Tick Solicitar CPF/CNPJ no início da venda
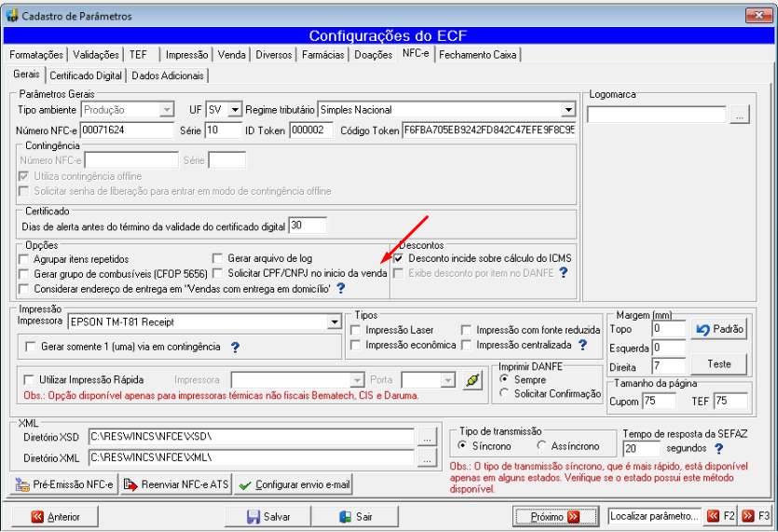The image size is (778, 532). (217, 273)
